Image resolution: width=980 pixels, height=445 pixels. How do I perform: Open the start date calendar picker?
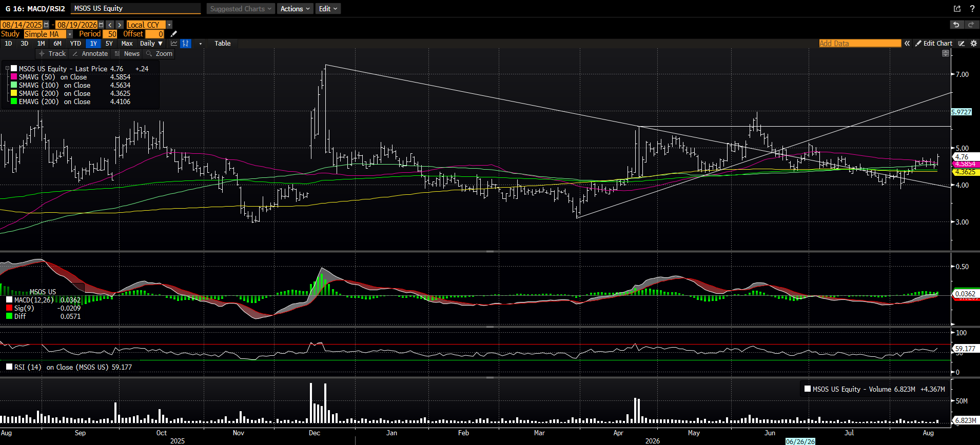coord(46,25)
